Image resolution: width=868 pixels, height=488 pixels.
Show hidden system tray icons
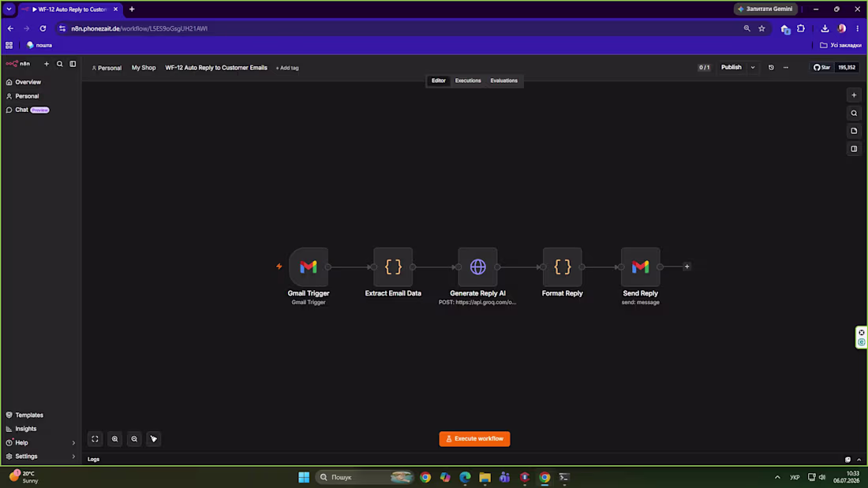pos(777,477)
